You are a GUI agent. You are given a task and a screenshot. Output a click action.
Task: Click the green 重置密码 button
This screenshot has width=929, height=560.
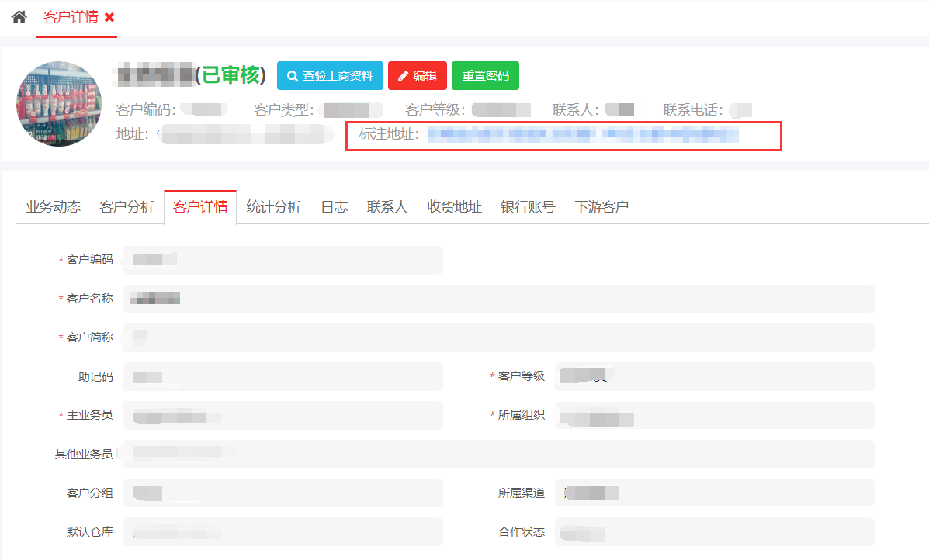(485, 76)
